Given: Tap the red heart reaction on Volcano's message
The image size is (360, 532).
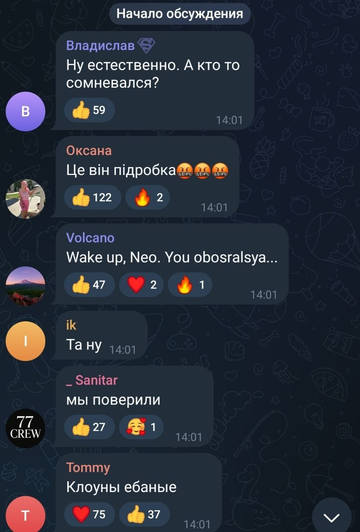Looking at the screenshot, I should (141, 285).
